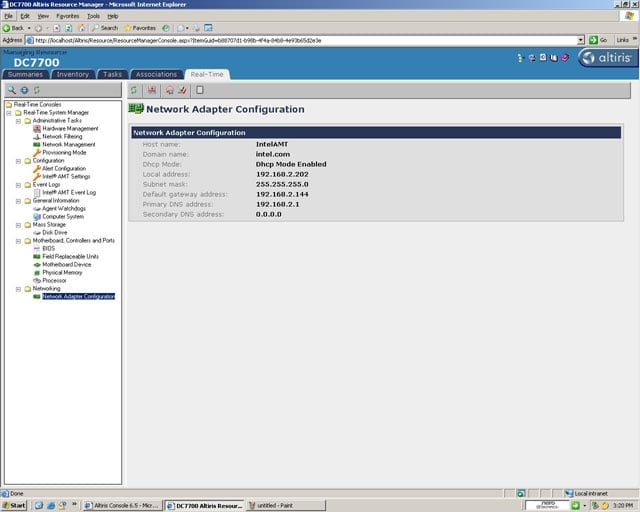Open the Tools menu
640x512 pixels.
tap(93, 16)
